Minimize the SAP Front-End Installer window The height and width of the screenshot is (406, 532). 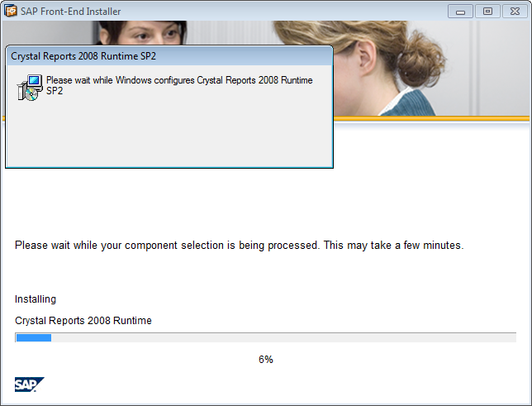(x=460, y=12)
